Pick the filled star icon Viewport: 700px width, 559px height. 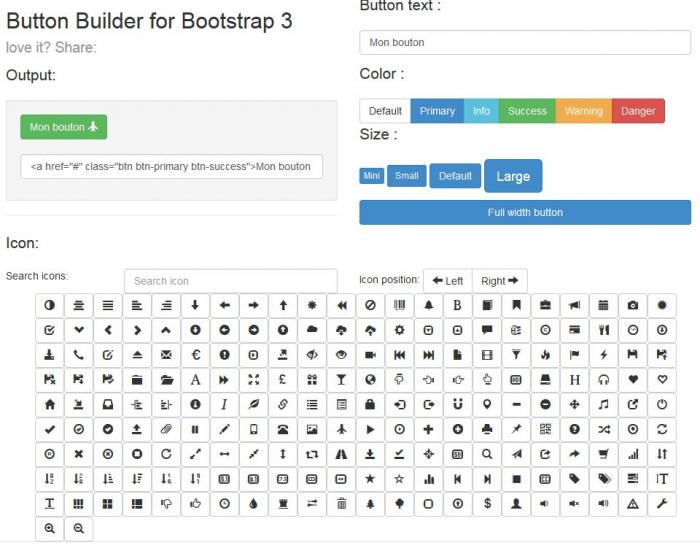[x=370, y=479]
